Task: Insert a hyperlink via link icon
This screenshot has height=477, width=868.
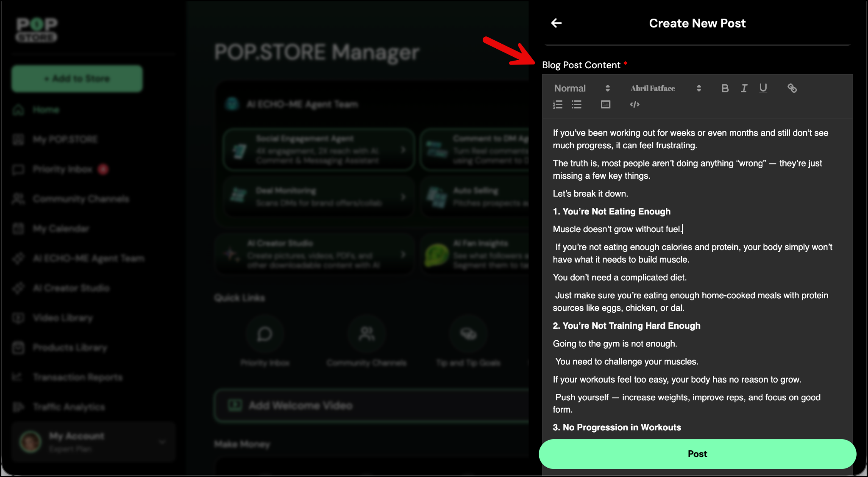Action: click(x=792, y=88)
